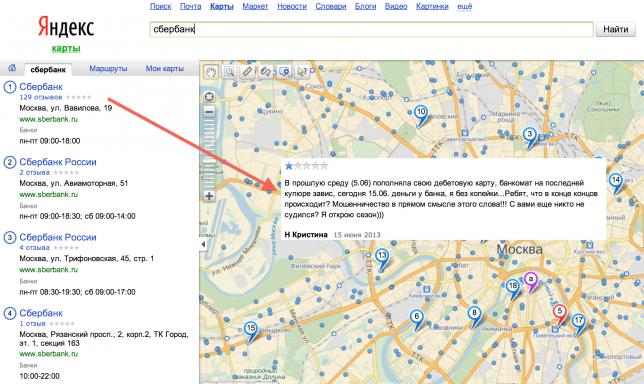Zoom out with the minus button

(209, 112)
